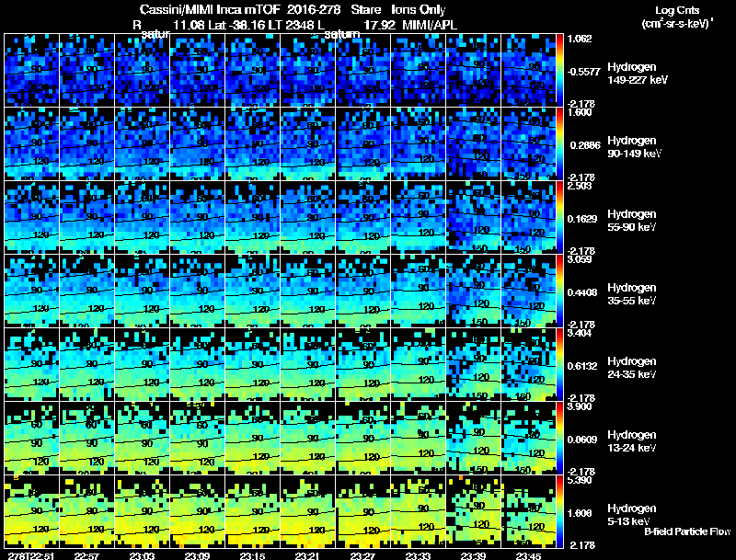This screenshot has width=736, height=560.
Task: Click the 'Hydrogen 35-55 keV' row label
Action: click(x=632, y=293)
